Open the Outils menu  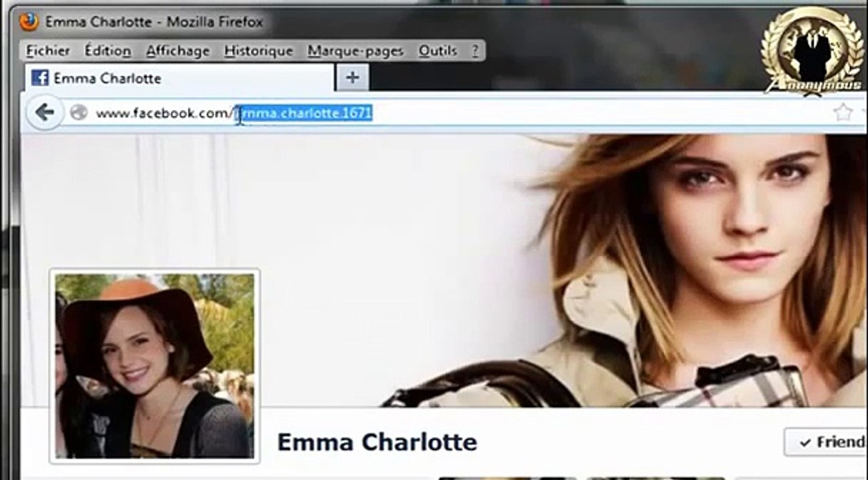pyautogui.click(x=438, y=51)
